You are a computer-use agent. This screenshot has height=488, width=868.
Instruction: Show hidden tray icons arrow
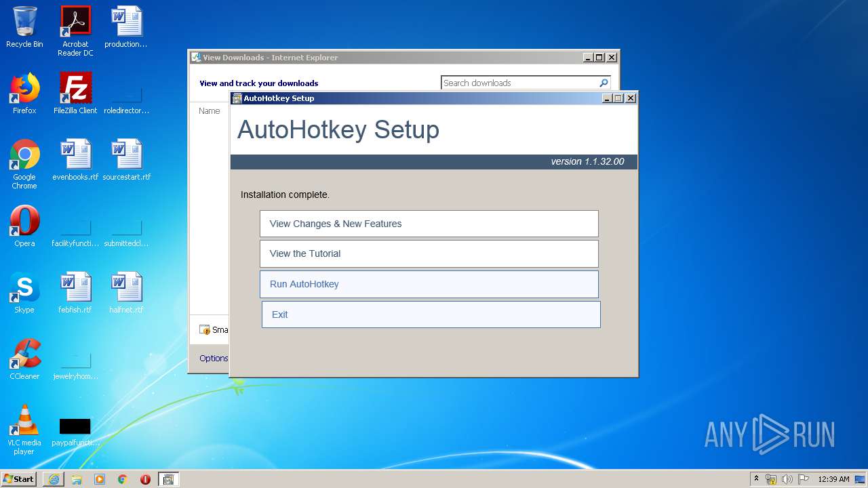(x=756, y=479)
